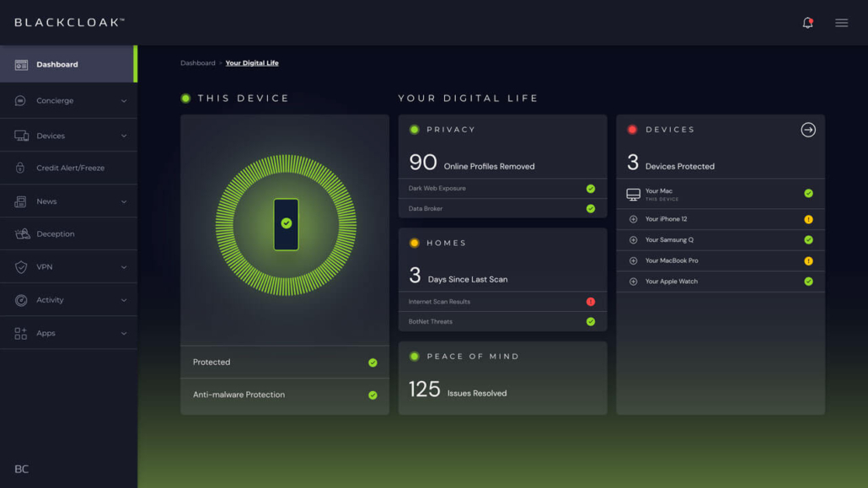
Task: Open the Activity sidebar item
Action: [50, 300]
